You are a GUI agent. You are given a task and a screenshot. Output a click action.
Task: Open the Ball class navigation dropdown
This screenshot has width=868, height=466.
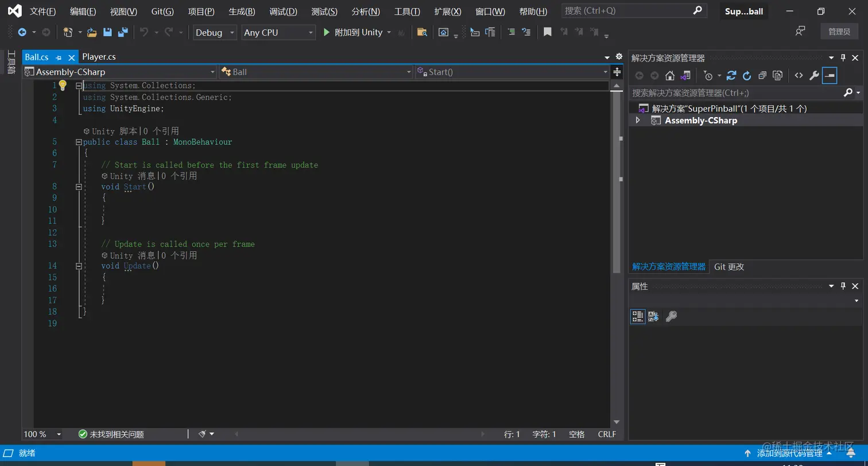click(316, 72)
